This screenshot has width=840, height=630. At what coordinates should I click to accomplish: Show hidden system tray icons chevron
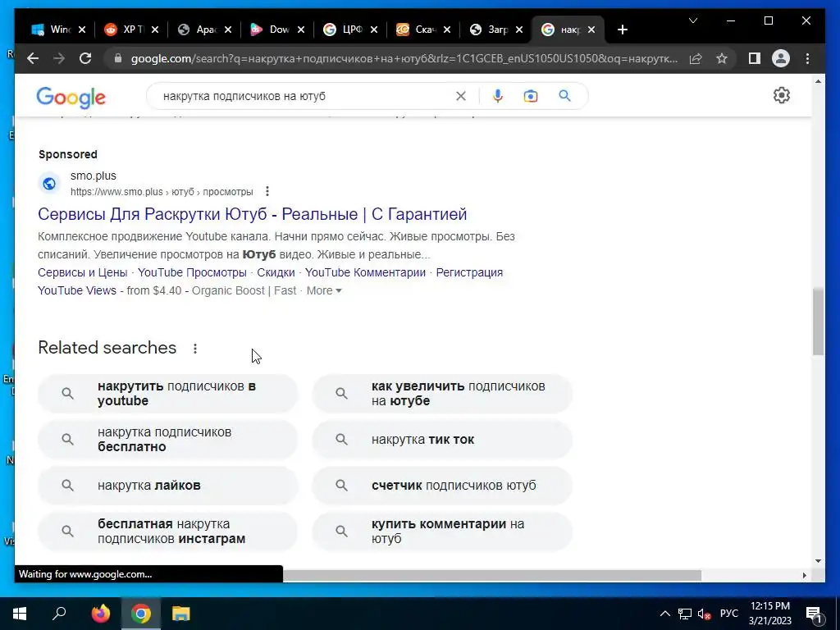[664, 614]
